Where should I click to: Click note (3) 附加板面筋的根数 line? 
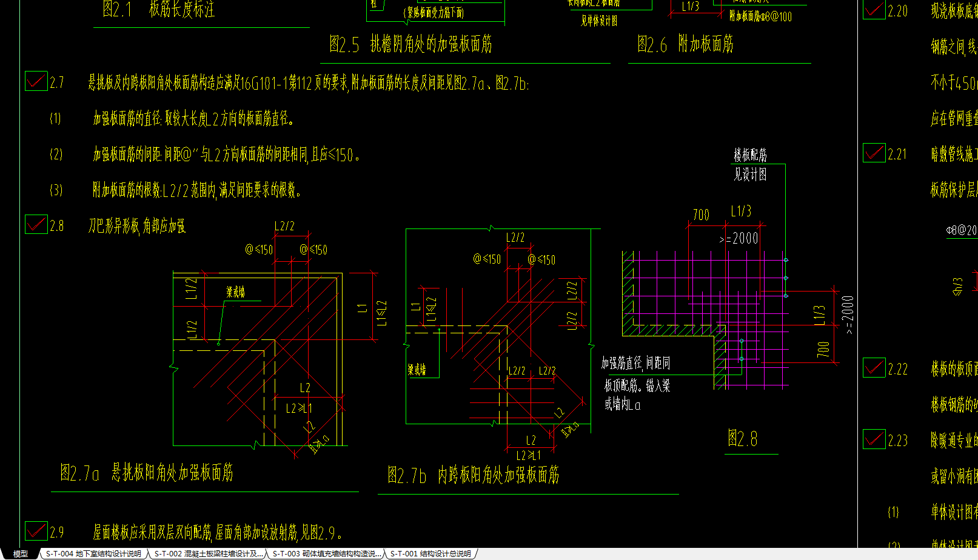pos(196,190)
